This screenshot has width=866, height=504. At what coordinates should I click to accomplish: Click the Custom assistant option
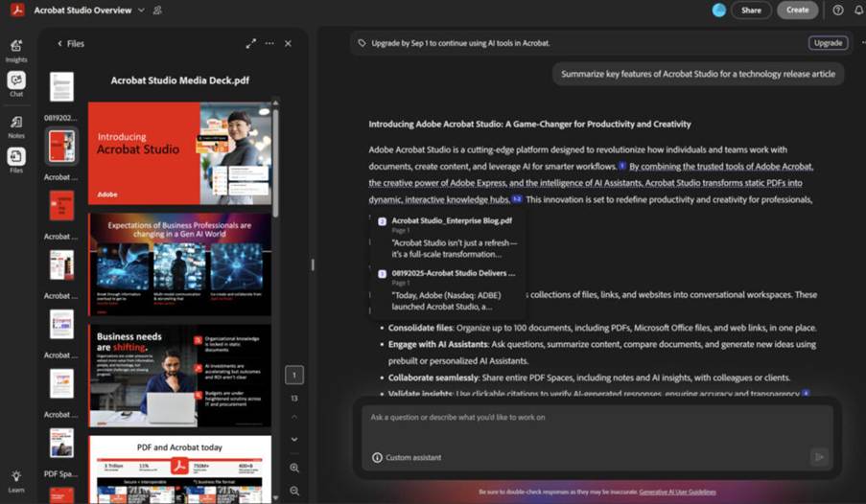[407, 458]
